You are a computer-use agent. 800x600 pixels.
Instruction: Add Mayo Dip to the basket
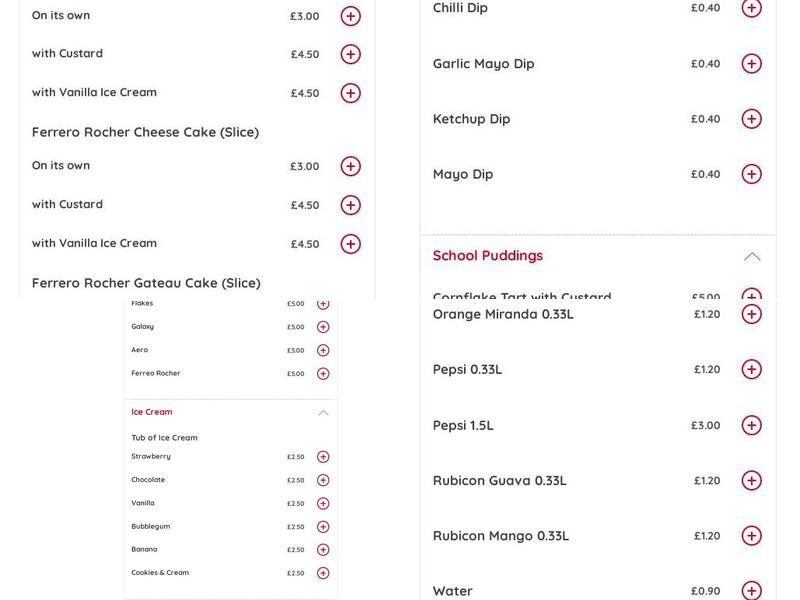click(x=751, y=173)
